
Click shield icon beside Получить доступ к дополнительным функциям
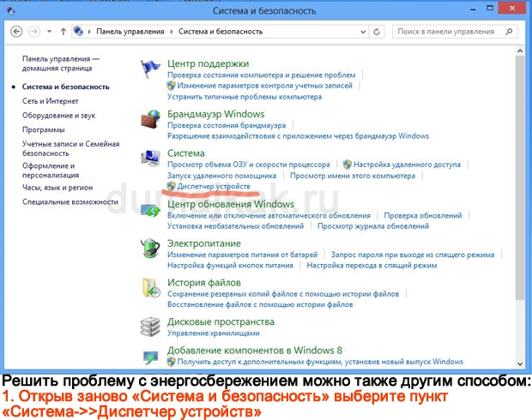171,362
